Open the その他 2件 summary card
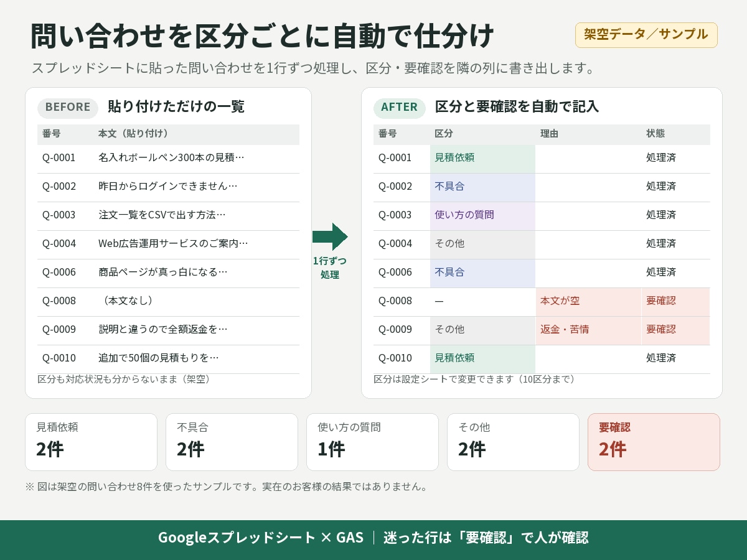 tap(513, 442)
